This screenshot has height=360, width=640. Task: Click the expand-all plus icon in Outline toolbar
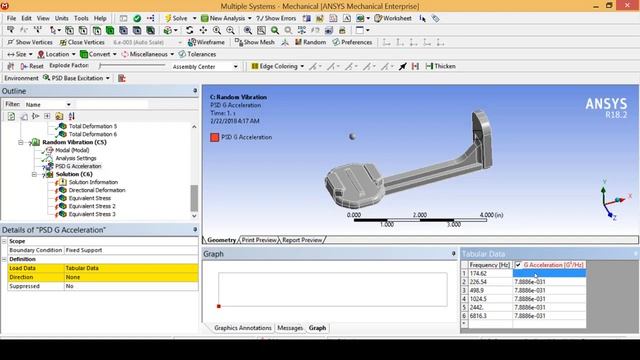coord(47,116)
